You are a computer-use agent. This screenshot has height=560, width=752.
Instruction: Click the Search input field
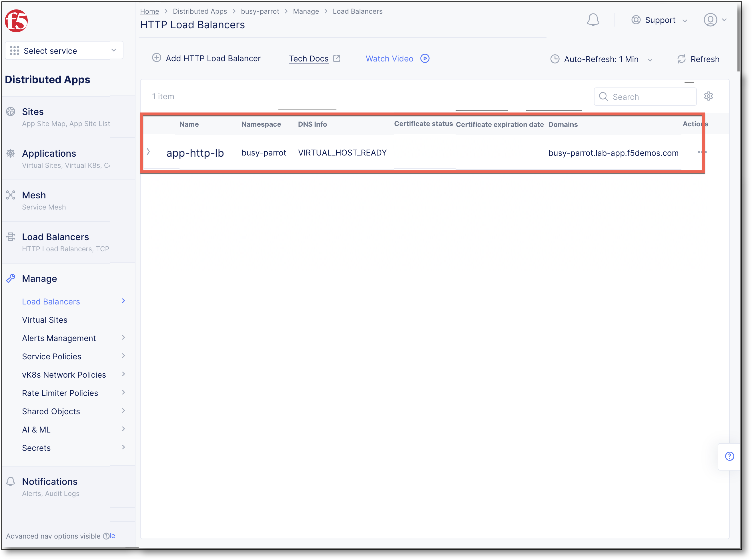coord(645,97)
